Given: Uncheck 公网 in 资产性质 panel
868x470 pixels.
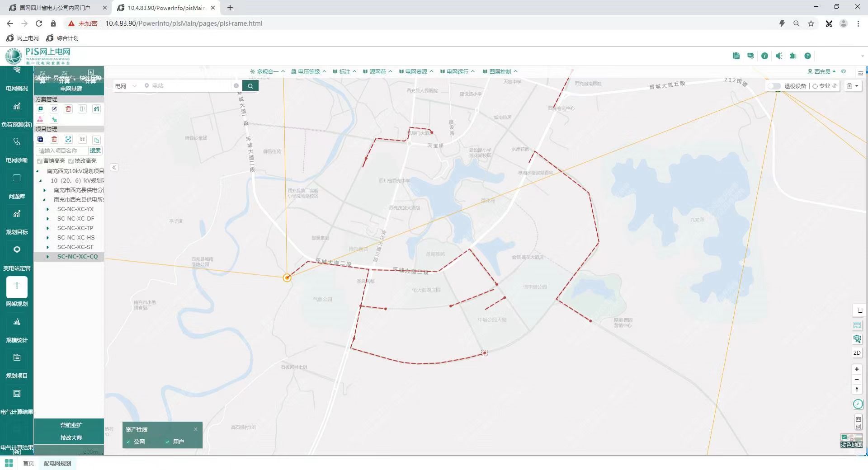Looking at the screenshot, I should (128, 442).
